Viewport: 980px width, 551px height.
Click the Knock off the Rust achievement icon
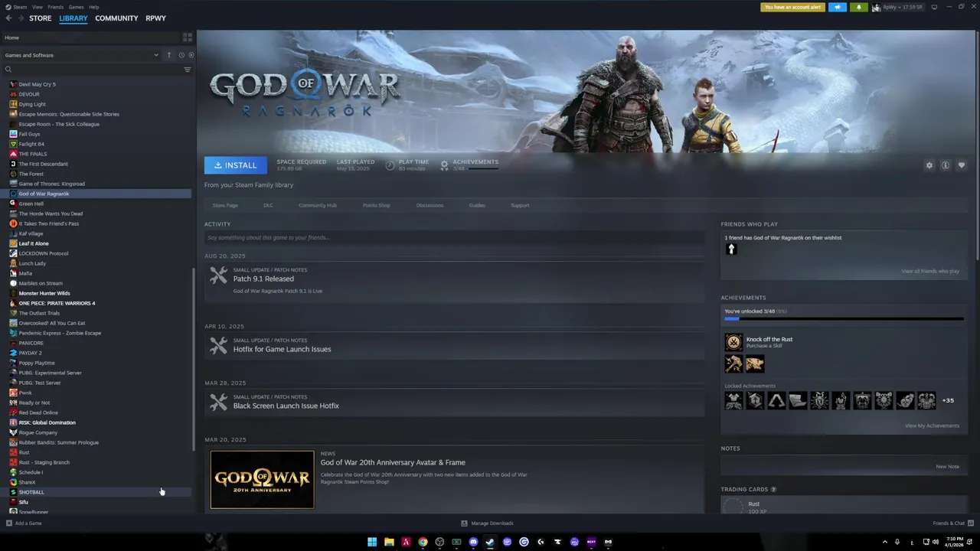(733, 342)
